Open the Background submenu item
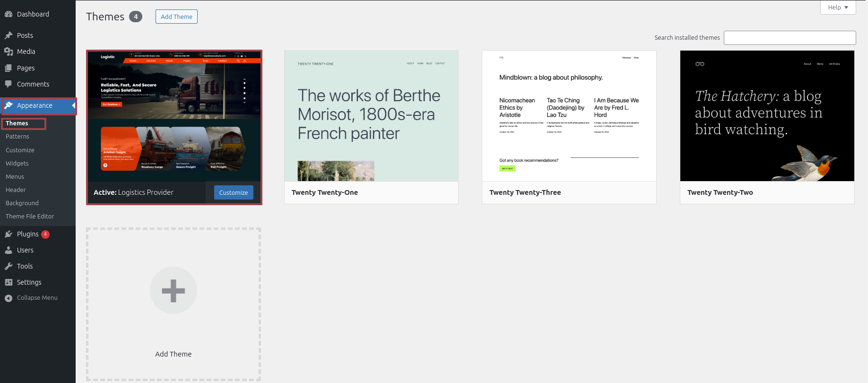 [x=22, y=203]
